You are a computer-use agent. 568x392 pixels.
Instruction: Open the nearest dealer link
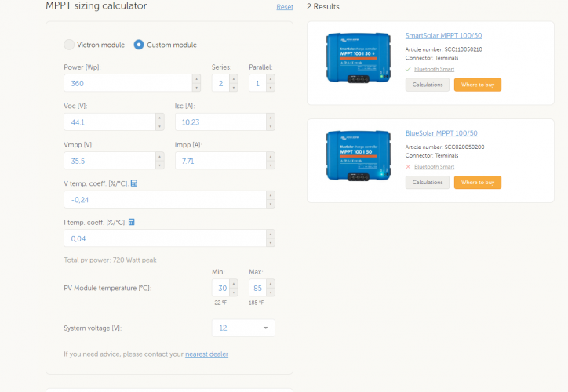[x=206, y=354]
